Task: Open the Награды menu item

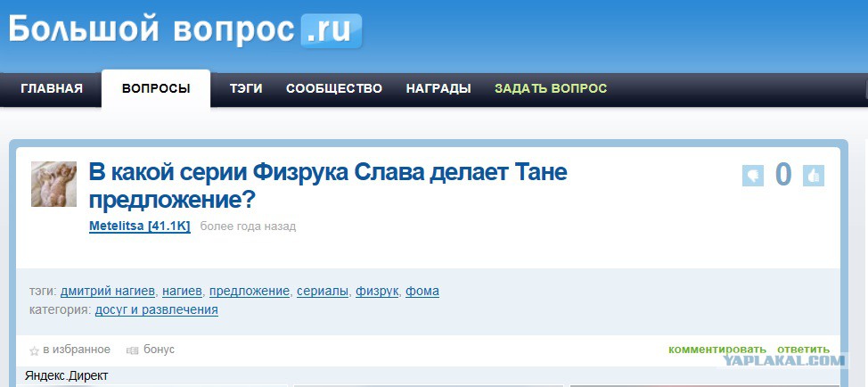Action: [x=438, y=88]
